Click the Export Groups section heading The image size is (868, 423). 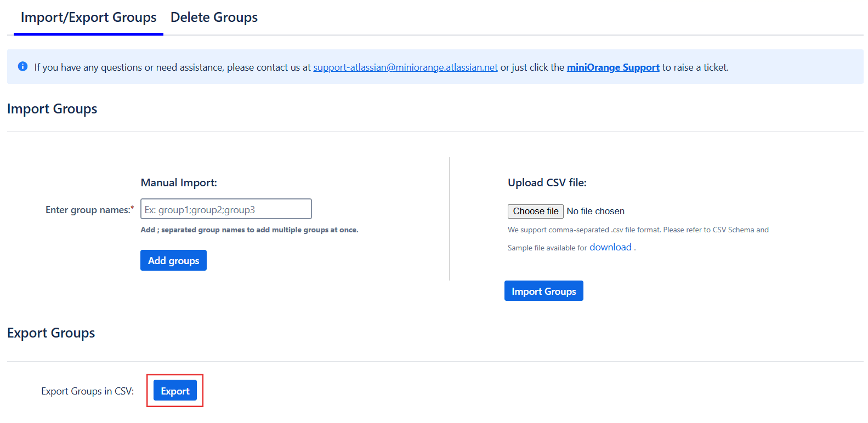coord(51,333)
